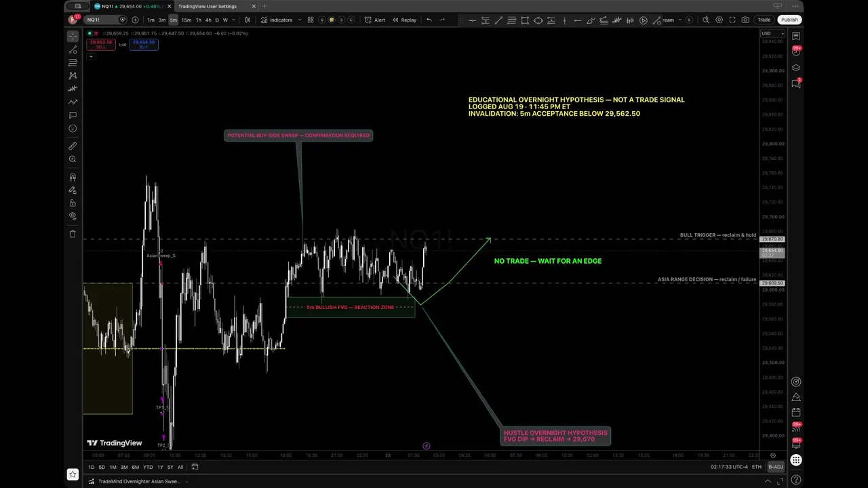Expand the favorite indicators dropdown arrow
The width and height of the screenshot is (868, 488).
pos(299,20)
